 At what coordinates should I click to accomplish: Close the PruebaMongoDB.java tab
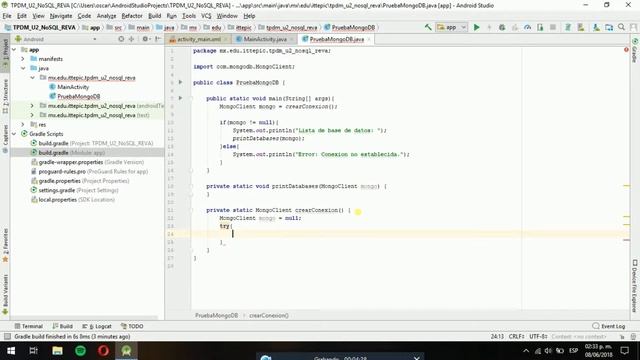369,39
